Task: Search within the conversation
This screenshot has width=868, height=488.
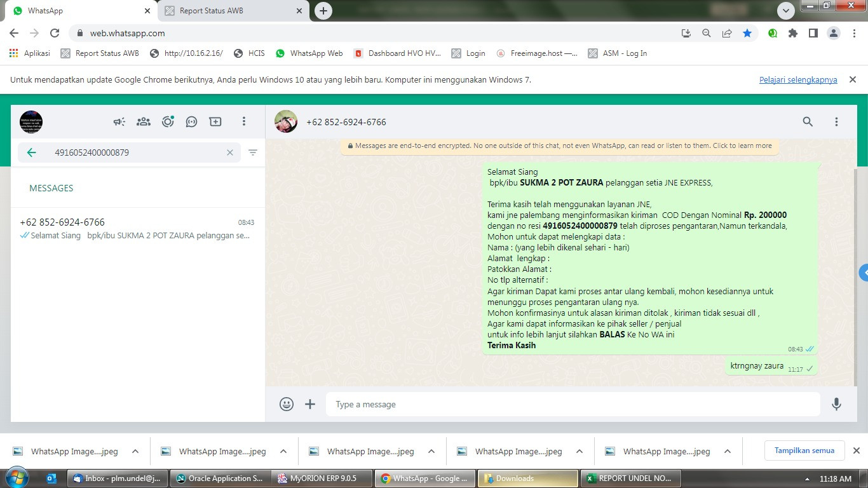Action: point(808,121)
